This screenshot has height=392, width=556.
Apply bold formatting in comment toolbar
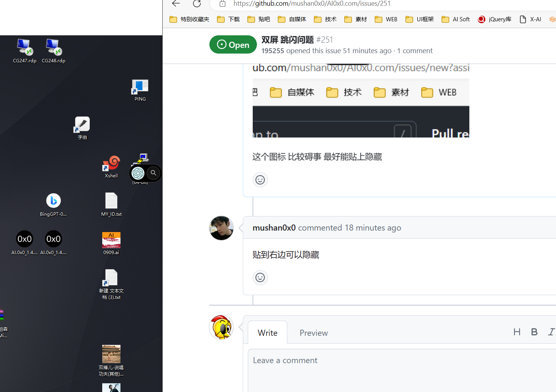pos(534,332)
